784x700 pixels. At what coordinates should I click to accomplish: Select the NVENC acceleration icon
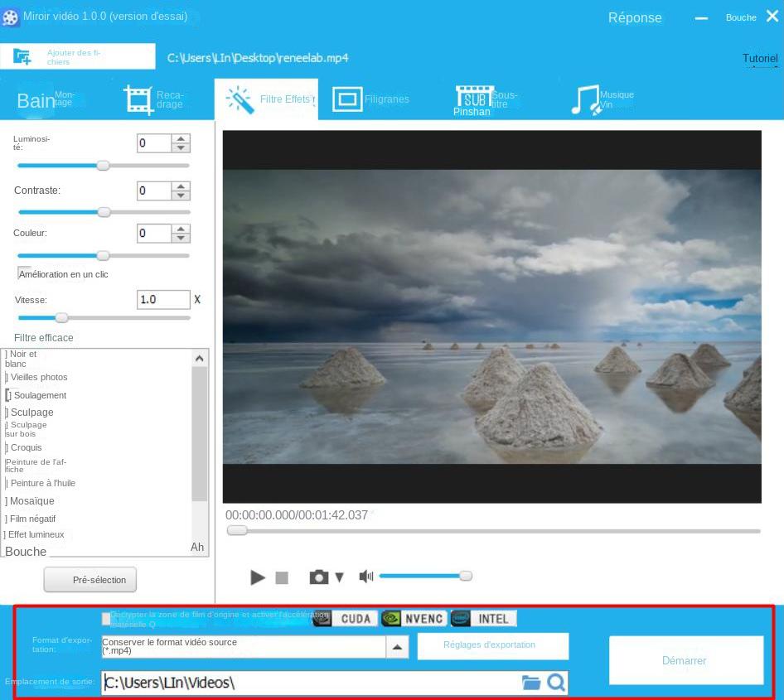[413, 618]
